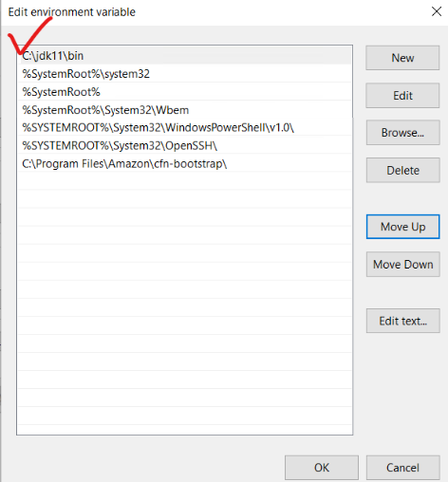Cancel the environment variable dialog
448x482 pixels.
pyautogui.click(x=402, y=468)
